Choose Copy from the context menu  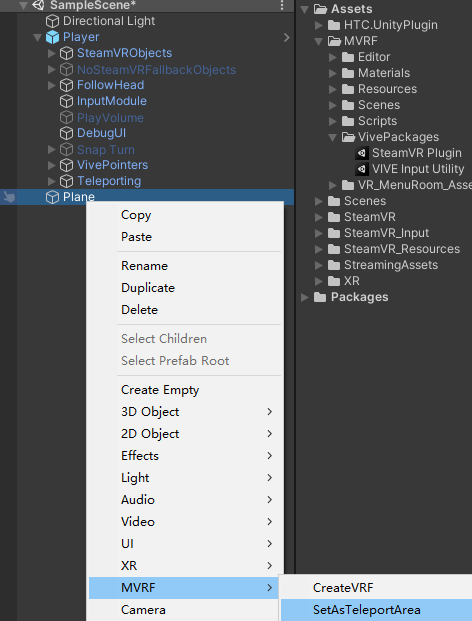[x=136, y=215]
